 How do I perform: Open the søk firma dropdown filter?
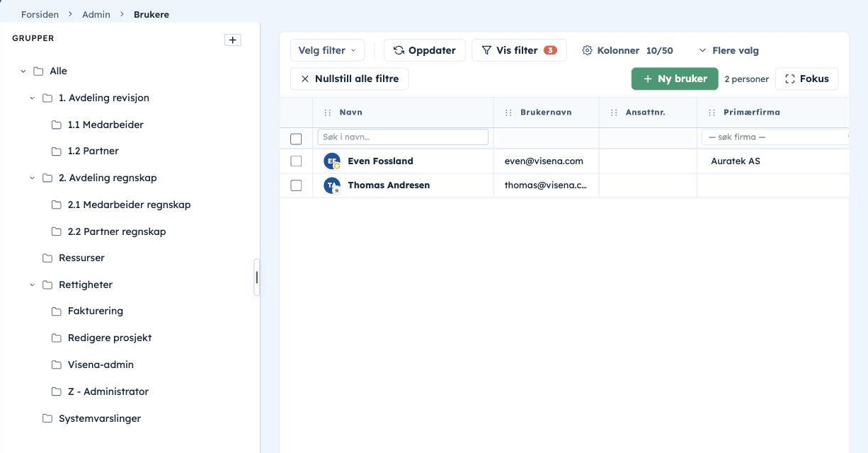pos(776,137)
